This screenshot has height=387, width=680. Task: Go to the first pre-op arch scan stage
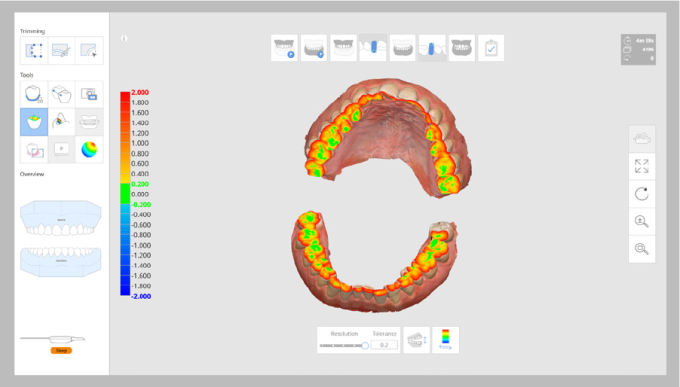(x=284, y=48)
